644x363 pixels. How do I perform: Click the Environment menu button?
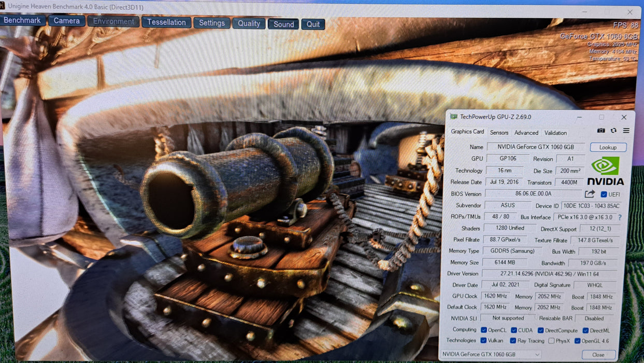point(113,21)
